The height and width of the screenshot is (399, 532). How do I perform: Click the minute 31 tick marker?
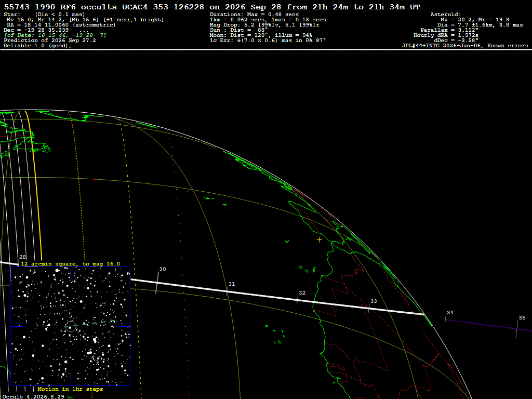coord(228,291)
